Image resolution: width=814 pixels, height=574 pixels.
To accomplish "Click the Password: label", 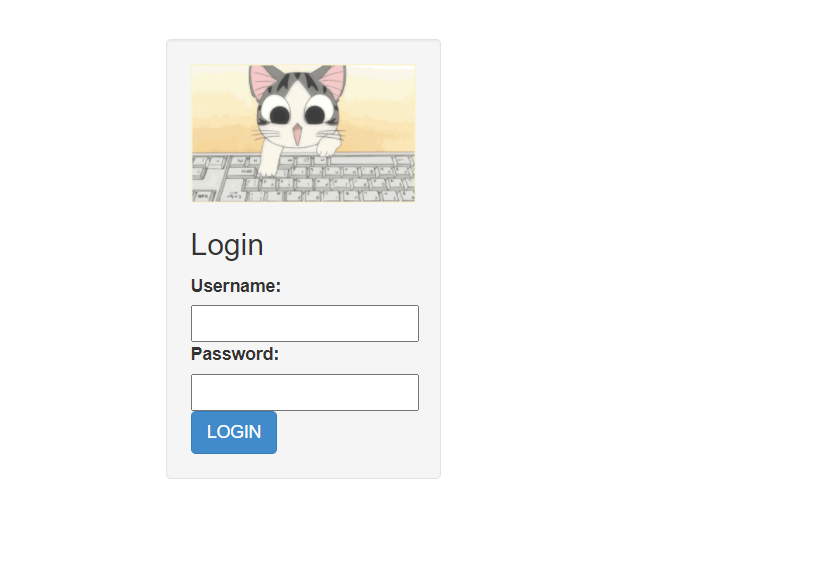I will 235,354.
